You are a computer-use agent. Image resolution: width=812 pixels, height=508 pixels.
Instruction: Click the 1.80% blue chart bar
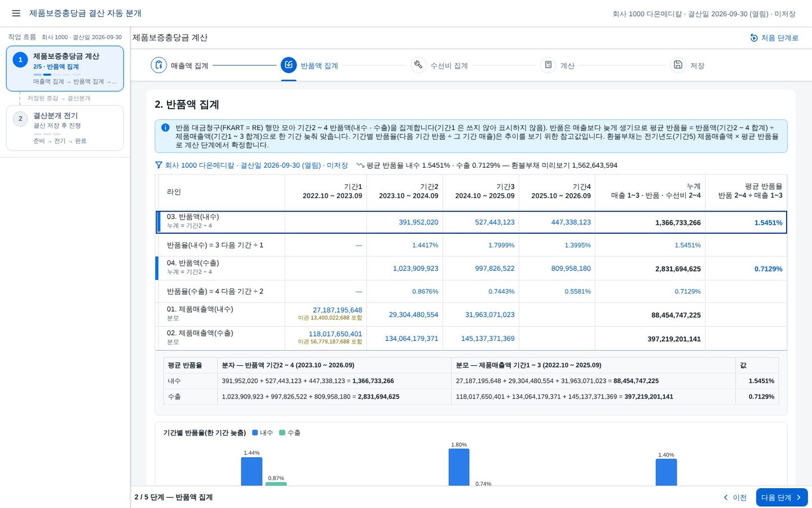[459, 467]
